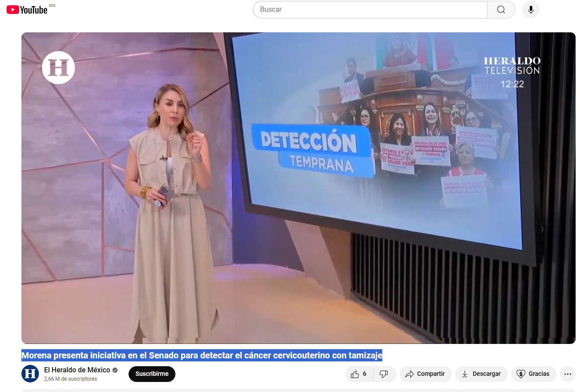Dislike the video with thumbs down
Image resolution: width=580 pixels, height=392 pixels.
tap(384, 374)
